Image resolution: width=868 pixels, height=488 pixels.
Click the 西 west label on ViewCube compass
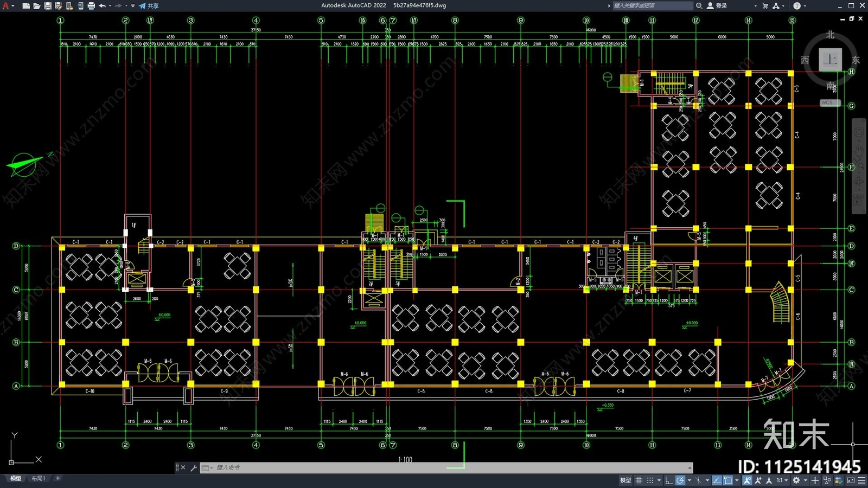pos(805,60)
